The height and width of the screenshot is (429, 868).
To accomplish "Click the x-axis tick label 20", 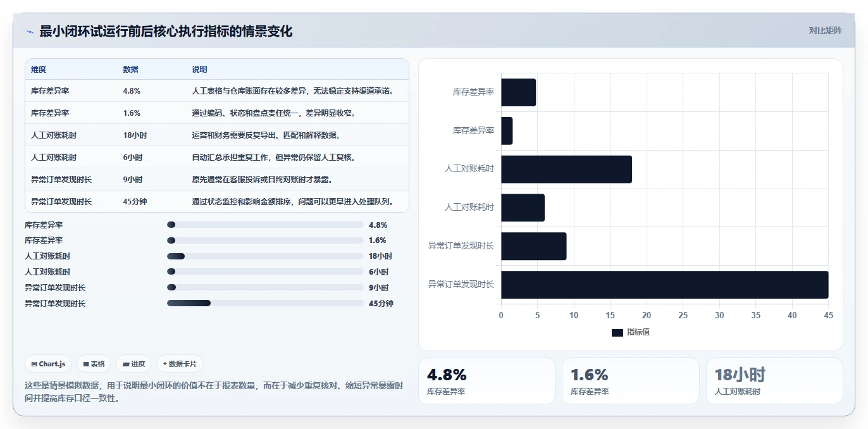I will click(647, 315).
